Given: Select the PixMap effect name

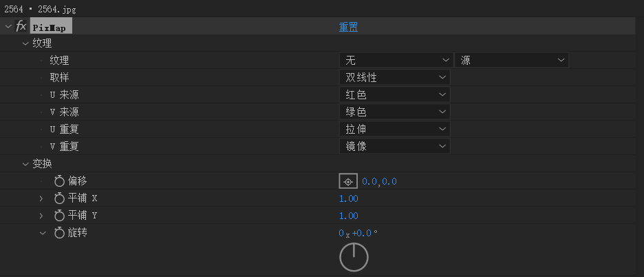Looking at the screenshot, I should coord(51,27).
